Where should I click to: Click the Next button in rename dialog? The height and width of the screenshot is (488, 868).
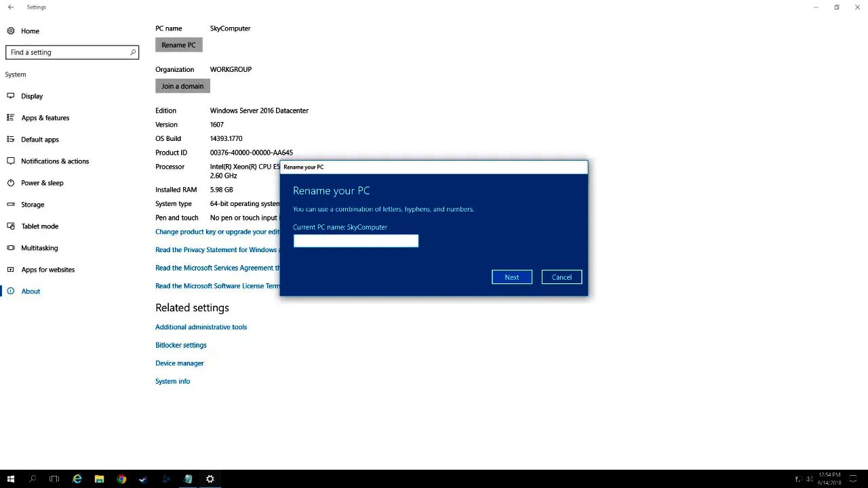coord(512,277)
